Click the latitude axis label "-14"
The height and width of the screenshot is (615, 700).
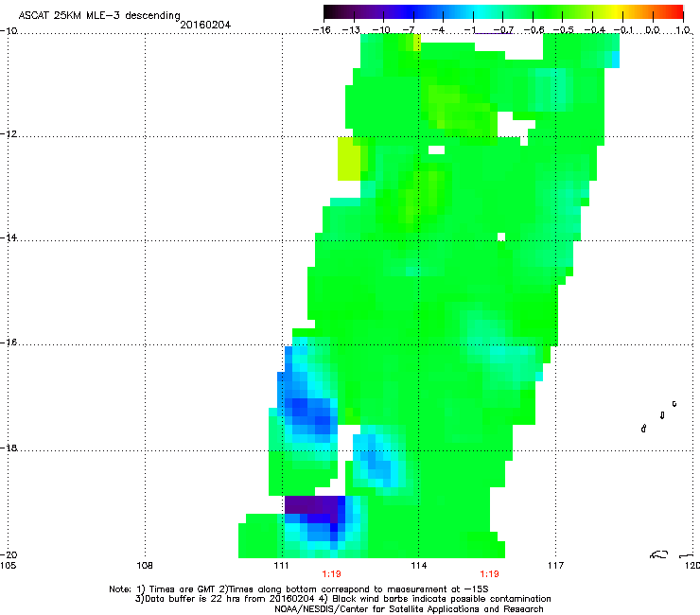(x=9, y=237)
